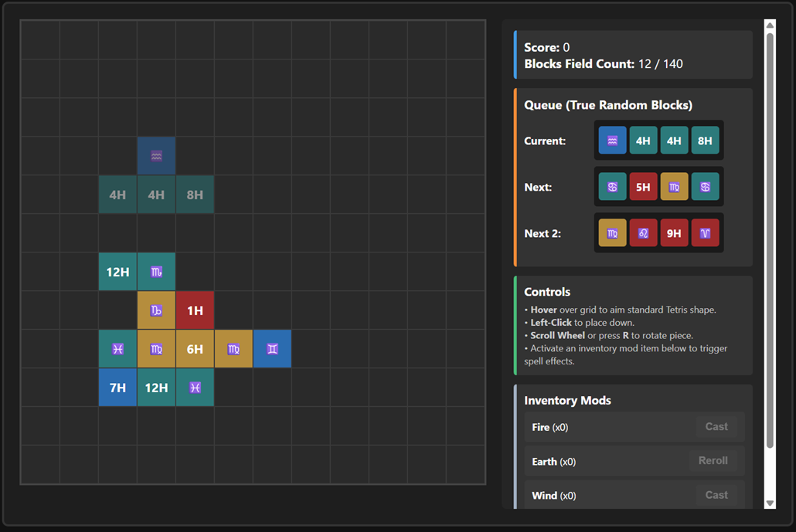Image resolution: width=796 pixels, height=532 pixels.
Task: Select the red 1H block on the grid
Action: [195, 310]
